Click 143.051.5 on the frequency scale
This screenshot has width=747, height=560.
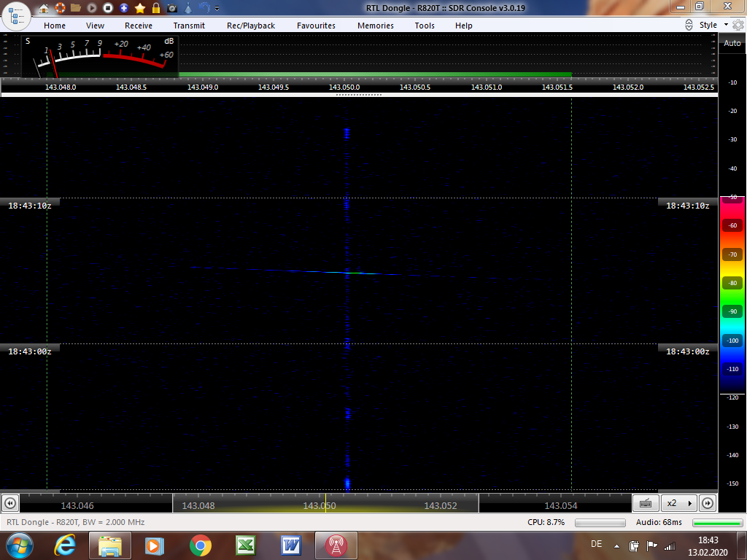[x=557, y=87]
